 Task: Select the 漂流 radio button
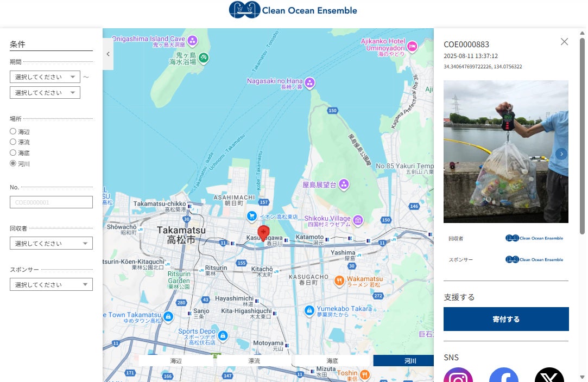point(14,142)
